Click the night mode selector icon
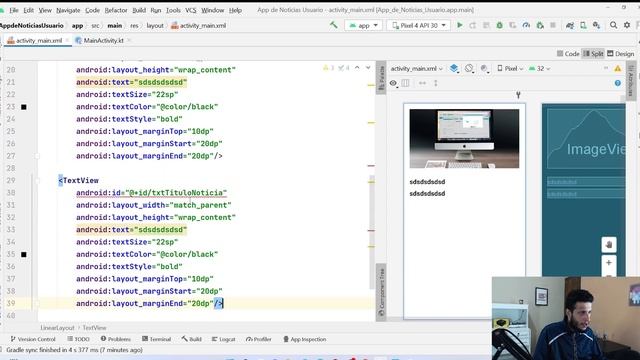This screenshot has width=640, height=360. [484, 69]
